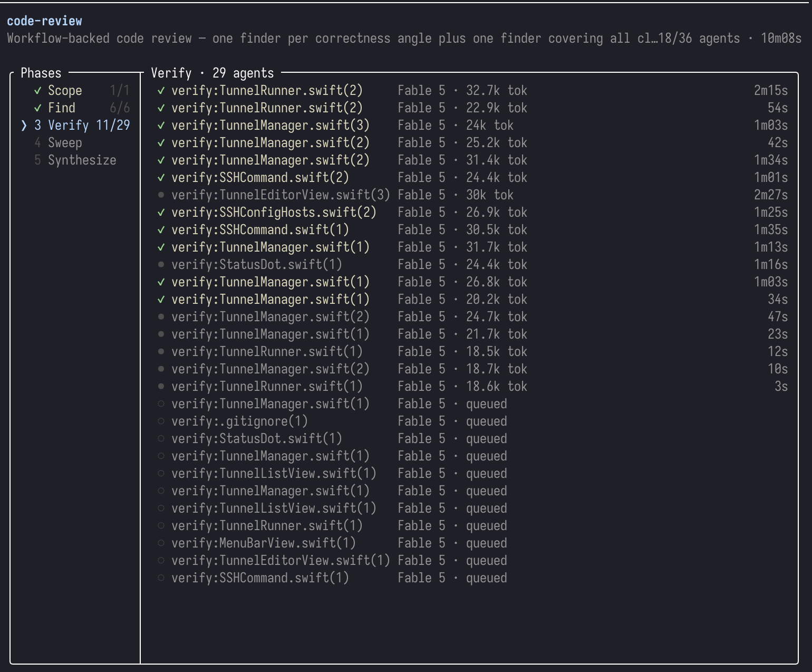Click the 11/29 progress count for Verify

(113, 126)
